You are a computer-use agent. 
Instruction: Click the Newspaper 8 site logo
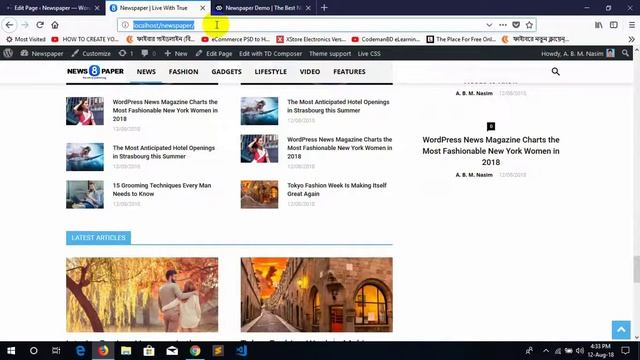click(x=95, y=71)
